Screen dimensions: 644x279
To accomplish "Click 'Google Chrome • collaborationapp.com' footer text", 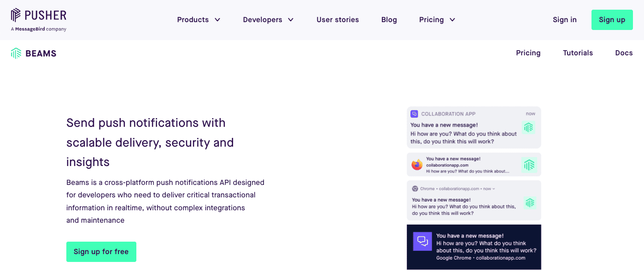I will point(481,258).
